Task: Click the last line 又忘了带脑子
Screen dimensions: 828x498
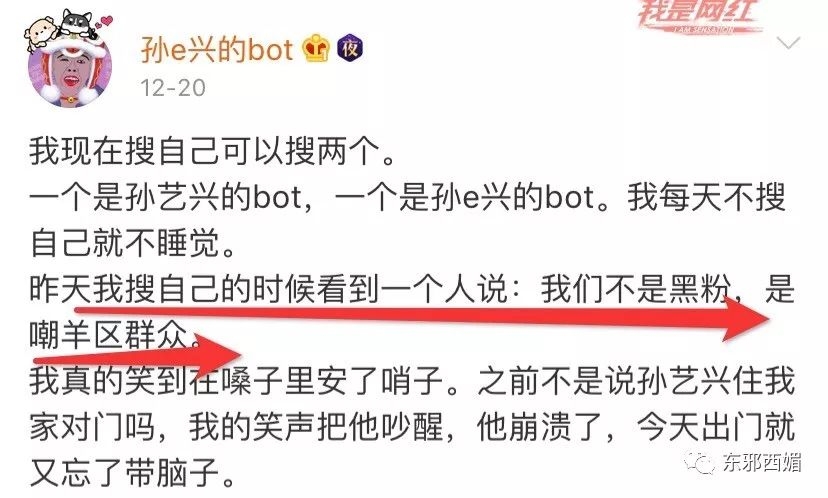Action: pos(132,472)
